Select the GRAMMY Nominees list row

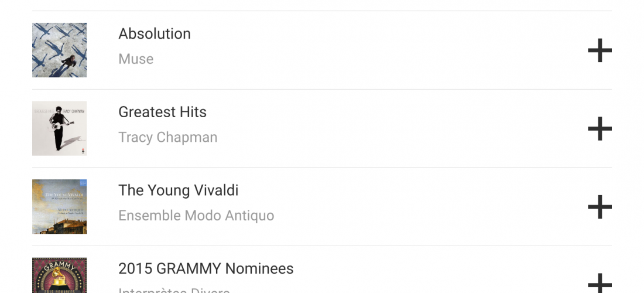321,270
